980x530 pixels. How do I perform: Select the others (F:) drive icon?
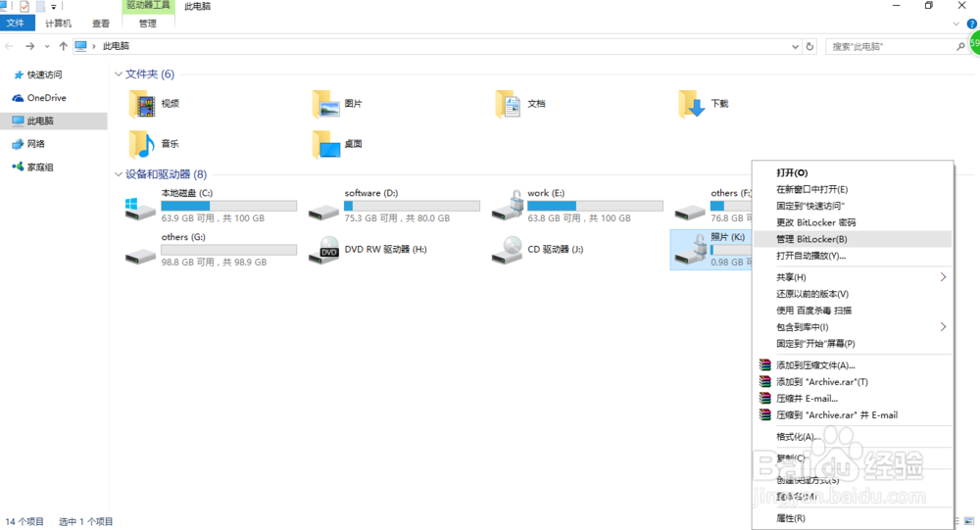690,213
